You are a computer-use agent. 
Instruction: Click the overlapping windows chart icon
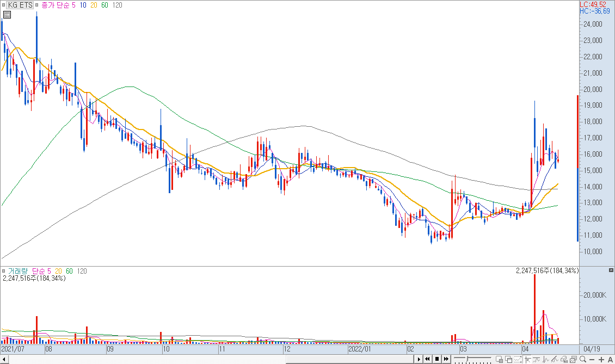click(509, 359)
